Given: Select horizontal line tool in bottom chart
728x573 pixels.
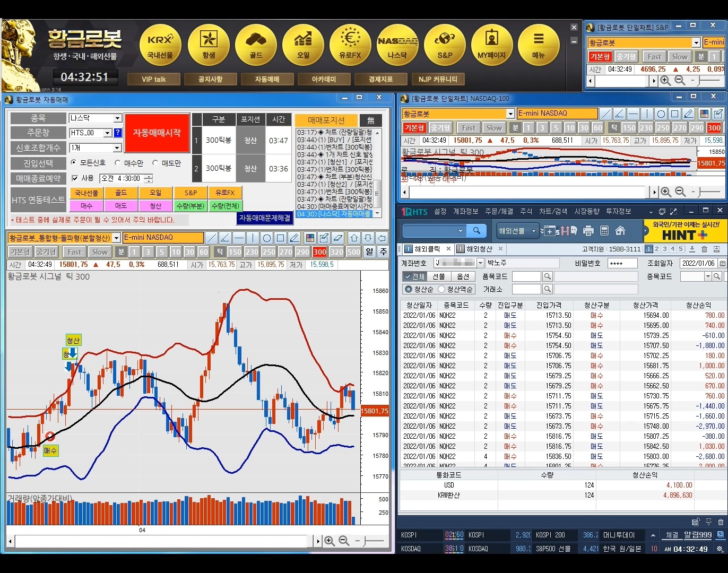Looking at the screenshot, I should point(239,238).
